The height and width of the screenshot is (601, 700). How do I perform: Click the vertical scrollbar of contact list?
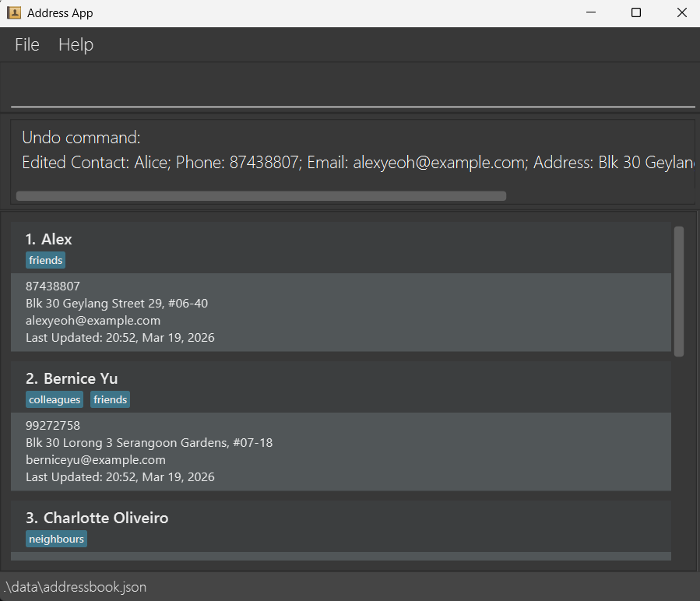coord(678,291)
